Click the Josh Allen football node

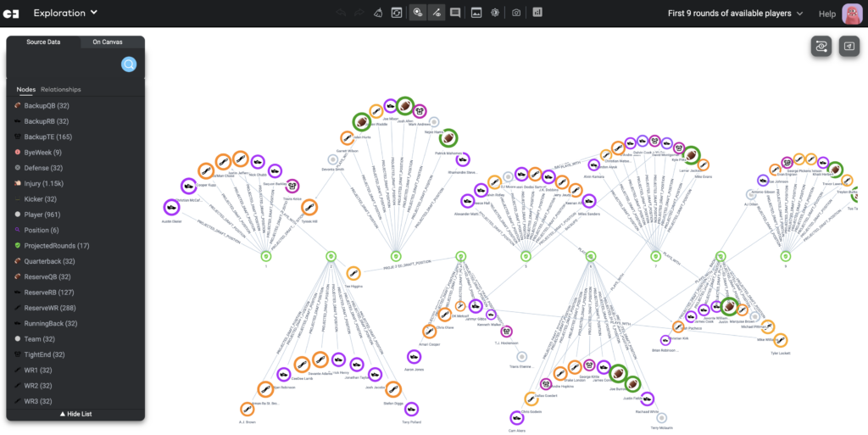click(x=404, y=105)
